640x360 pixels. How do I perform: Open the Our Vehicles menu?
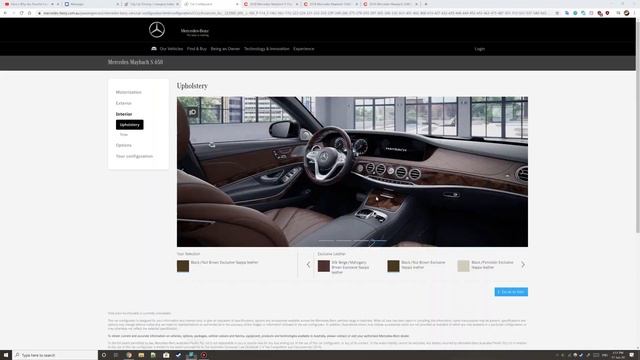pyautogui.click(x=171, y=49)
